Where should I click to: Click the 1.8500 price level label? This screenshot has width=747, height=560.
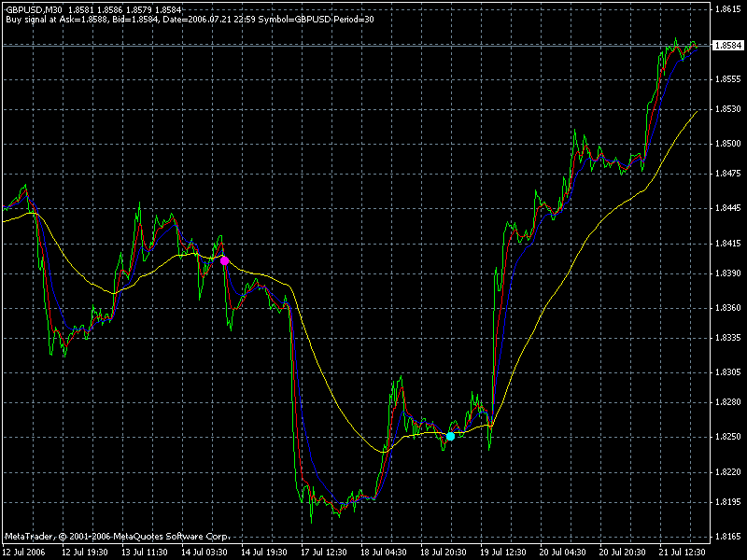click(728, 144)
